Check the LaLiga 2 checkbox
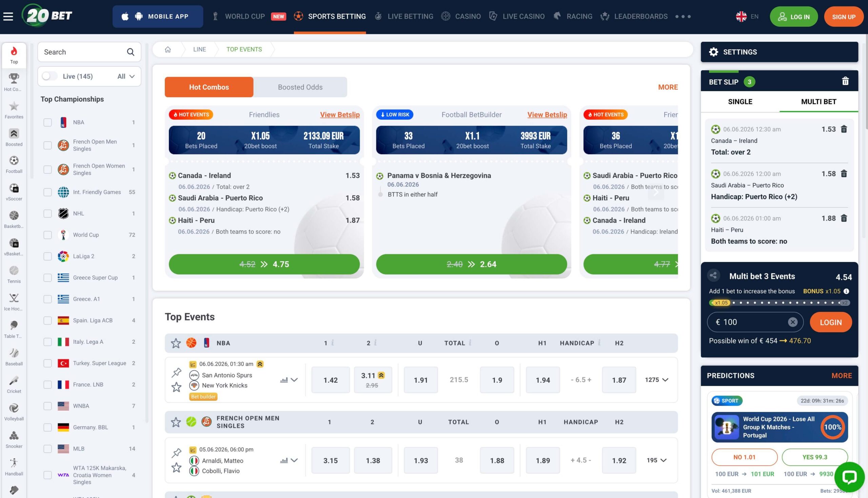The height and width of the screenshot is (498, 868). pos(47,256)
